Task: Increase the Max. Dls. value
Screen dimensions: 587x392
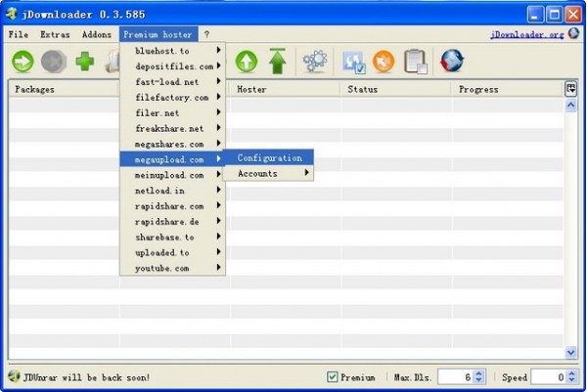Action: tap(478, 373)
